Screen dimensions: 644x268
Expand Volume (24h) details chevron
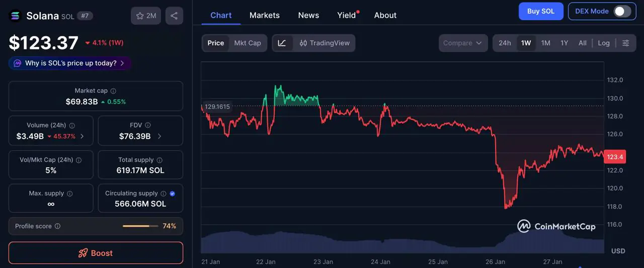click(83, 137)
